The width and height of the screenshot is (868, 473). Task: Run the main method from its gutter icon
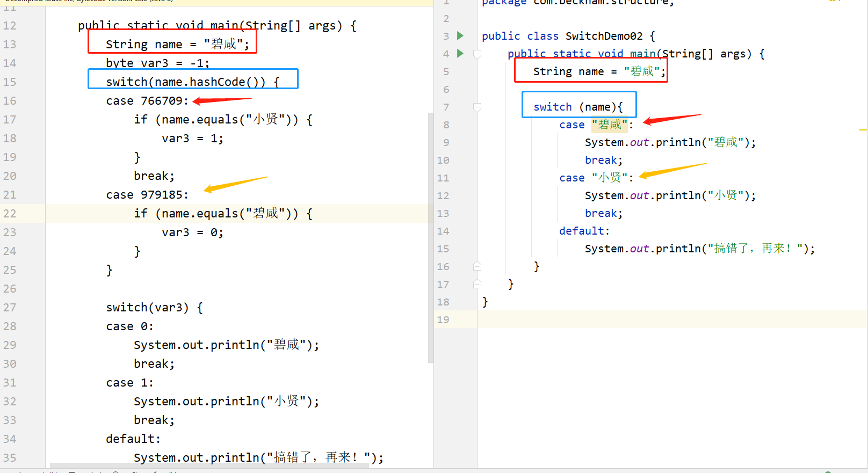click(460, 53)
